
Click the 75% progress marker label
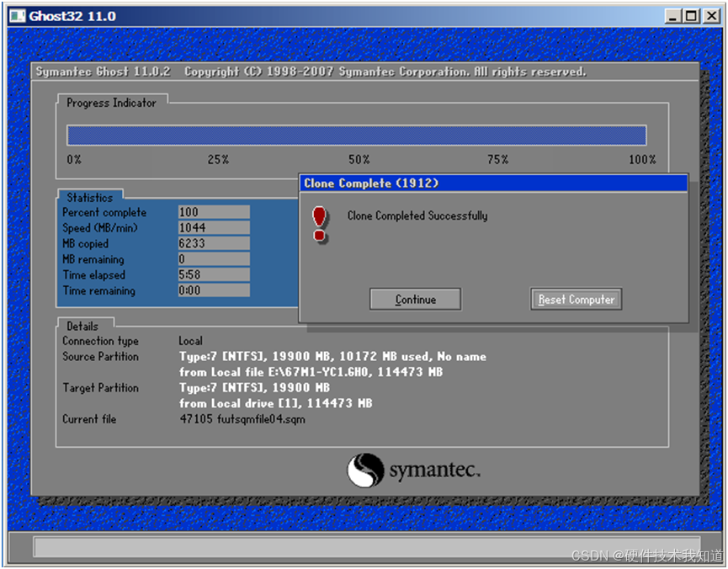497,159
